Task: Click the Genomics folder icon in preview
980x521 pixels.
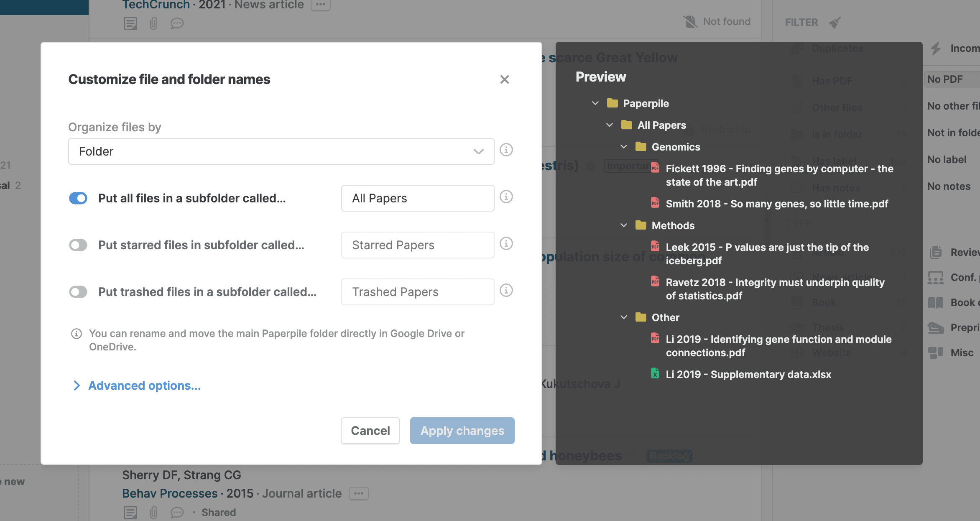Action: (x=641, y=147)
